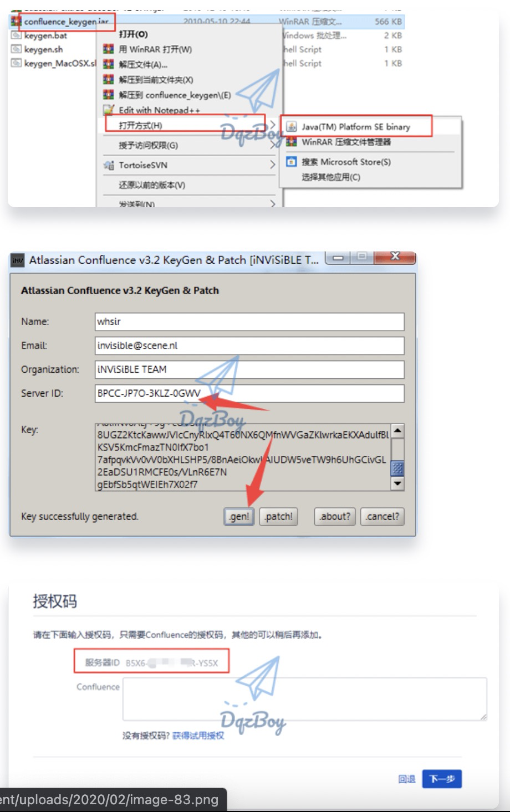Click WinRAR icon beside WinRAR 压缩文件管理器
The image size is (510, 812).
pyautogui.click(x=291, y=142)
